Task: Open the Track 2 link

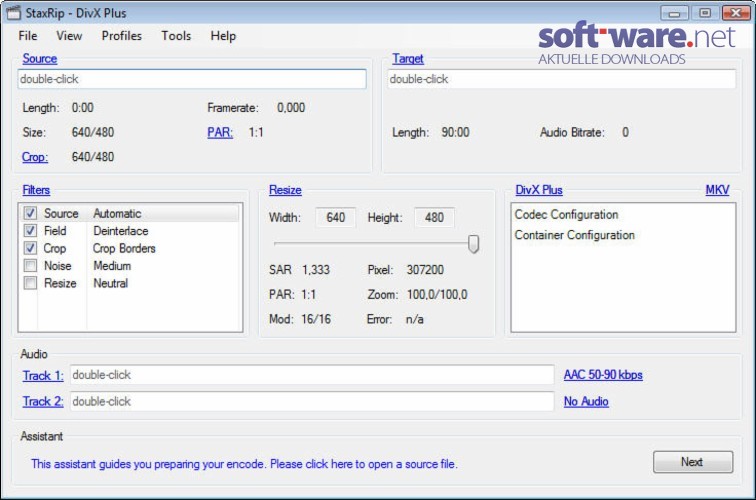Action: (43, 401)
